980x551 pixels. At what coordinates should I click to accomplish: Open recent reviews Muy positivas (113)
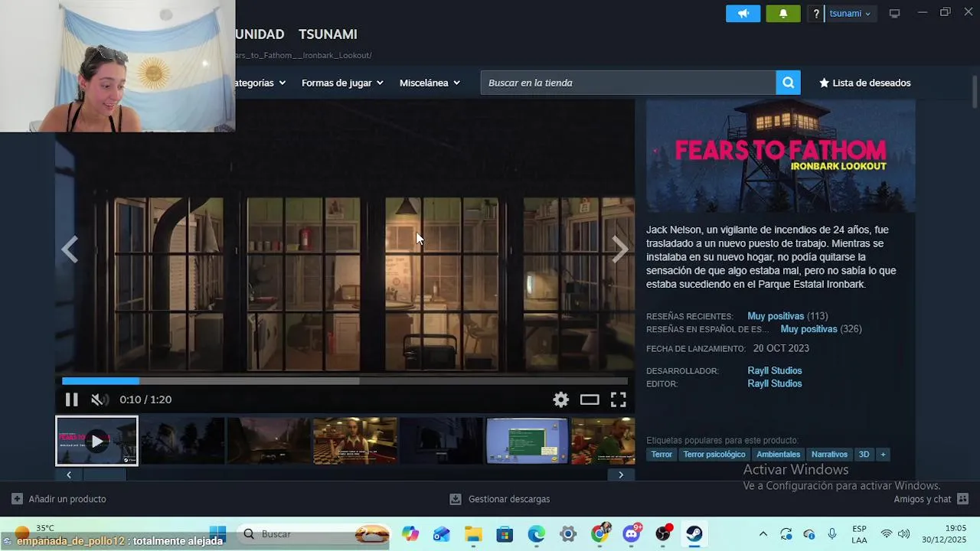(x=787, y=316)
